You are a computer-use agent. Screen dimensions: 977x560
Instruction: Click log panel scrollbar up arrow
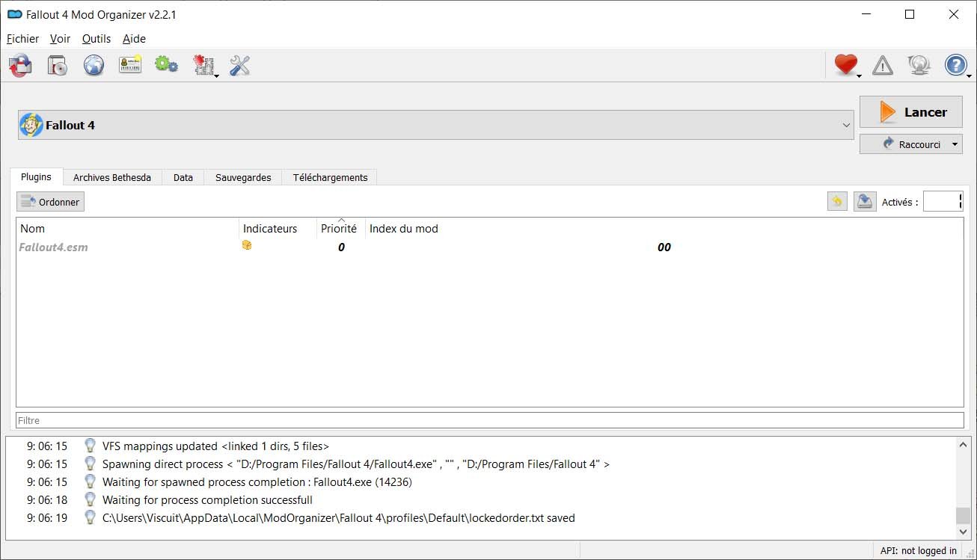point(964,445)
